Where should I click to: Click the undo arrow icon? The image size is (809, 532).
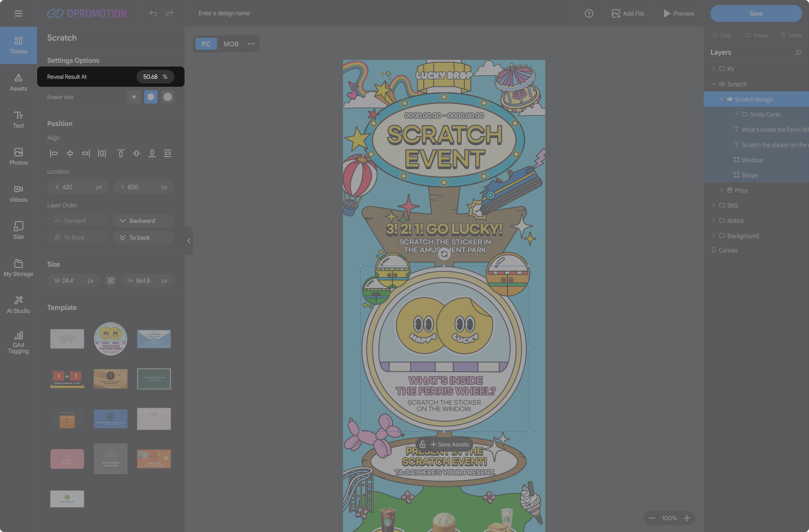click(x=153, y=13)
